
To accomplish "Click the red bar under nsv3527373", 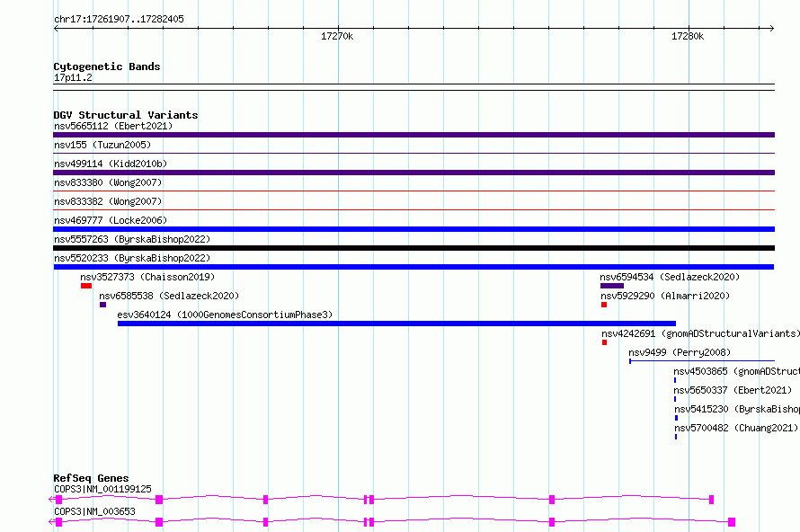I will pyautogui.click(x=86, y=286).
